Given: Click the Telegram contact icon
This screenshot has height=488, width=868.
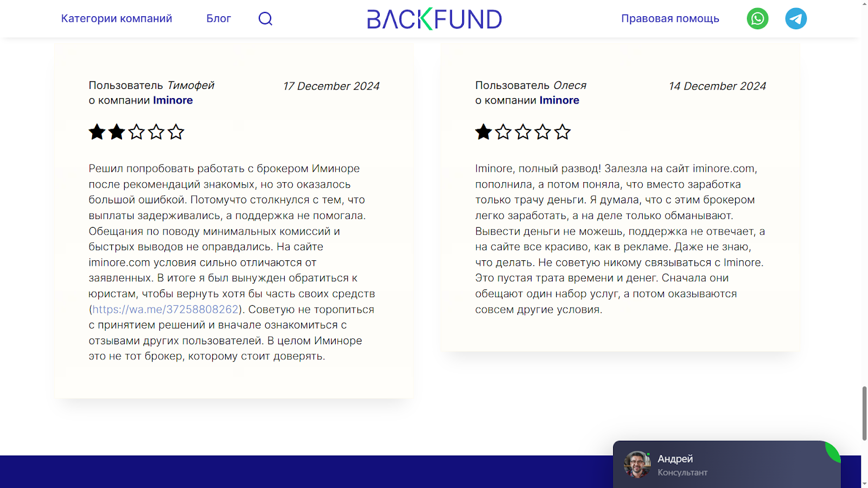Looking at the screenshot, I should (x=796, y=18).
